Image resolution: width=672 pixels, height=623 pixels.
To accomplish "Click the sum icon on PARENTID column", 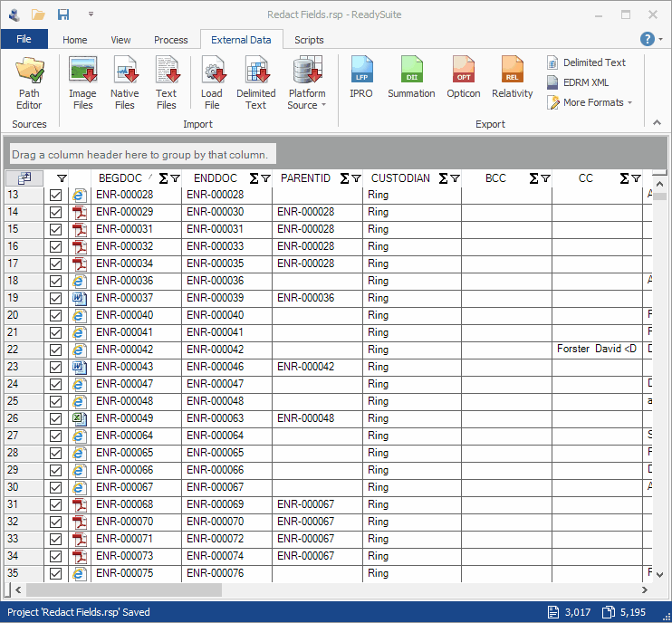I will pyautogui.click(x=344, y=178).
